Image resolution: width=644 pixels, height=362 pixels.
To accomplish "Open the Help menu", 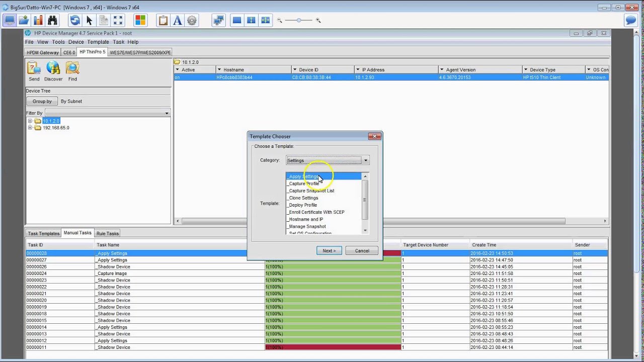I will tap(133, 42).
